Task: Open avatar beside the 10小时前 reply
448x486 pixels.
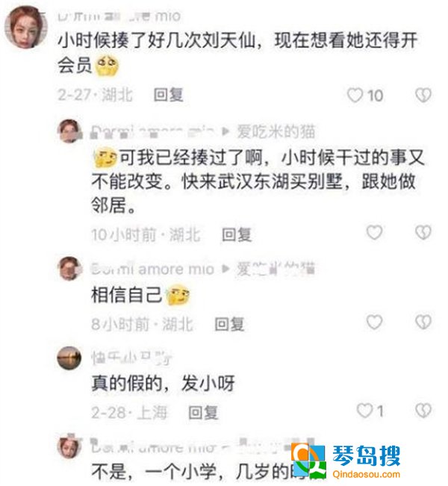Action: 69,131
